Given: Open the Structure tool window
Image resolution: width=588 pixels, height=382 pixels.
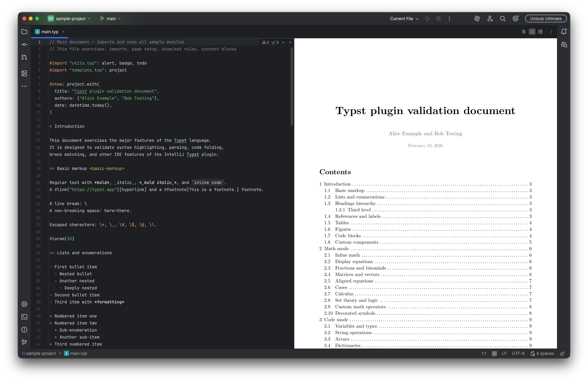Looking at the screenshot, I should (24, 73).
